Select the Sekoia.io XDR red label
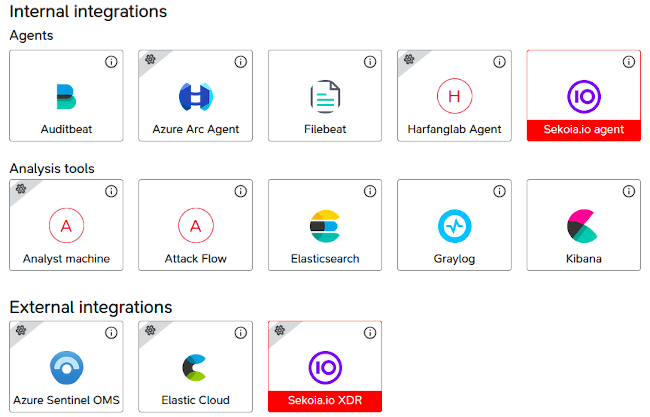 pos(325,401)
